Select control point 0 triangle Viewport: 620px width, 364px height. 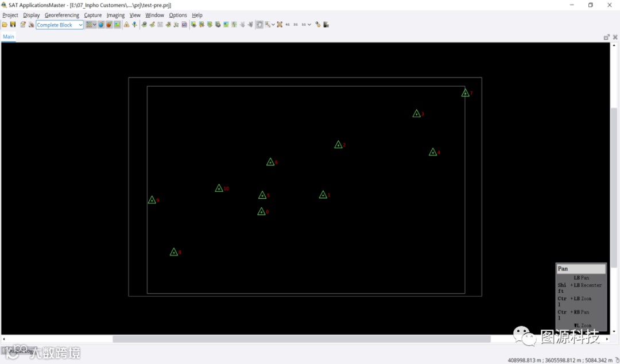261,212
